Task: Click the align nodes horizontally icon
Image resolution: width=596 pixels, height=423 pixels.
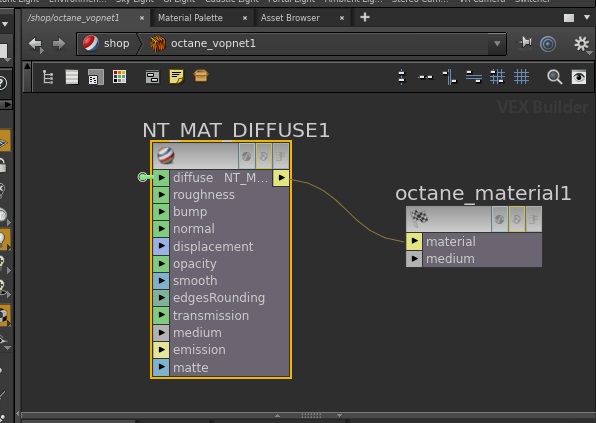Action: pos(474,77)
